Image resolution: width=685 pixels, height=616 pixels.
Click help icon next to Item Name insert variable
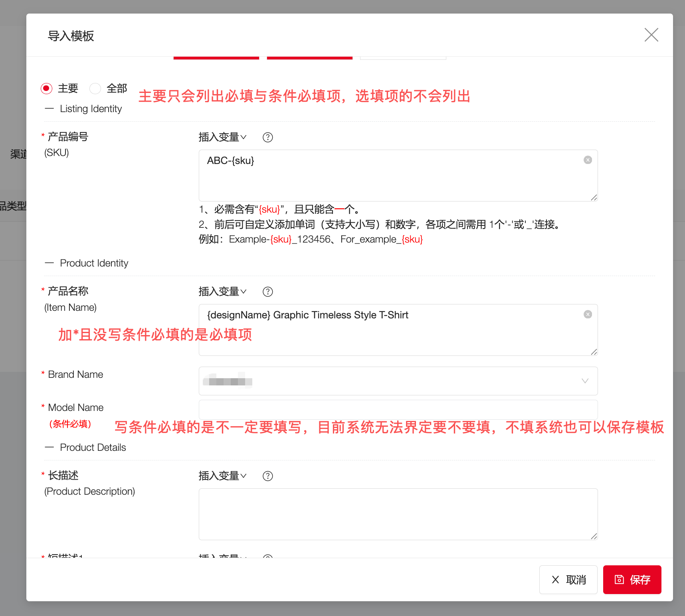coord(268,292)
